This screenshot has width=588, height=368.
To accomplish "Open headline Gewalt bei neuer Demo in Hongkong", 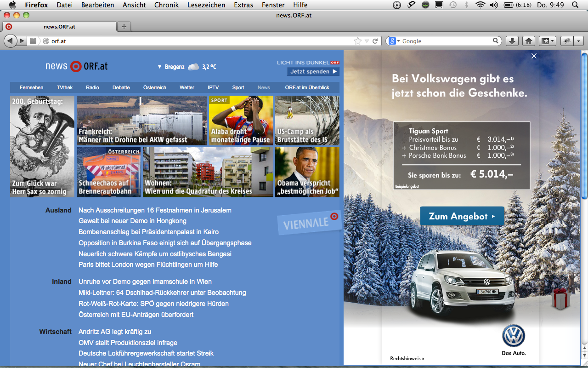I will pos(132,221).
